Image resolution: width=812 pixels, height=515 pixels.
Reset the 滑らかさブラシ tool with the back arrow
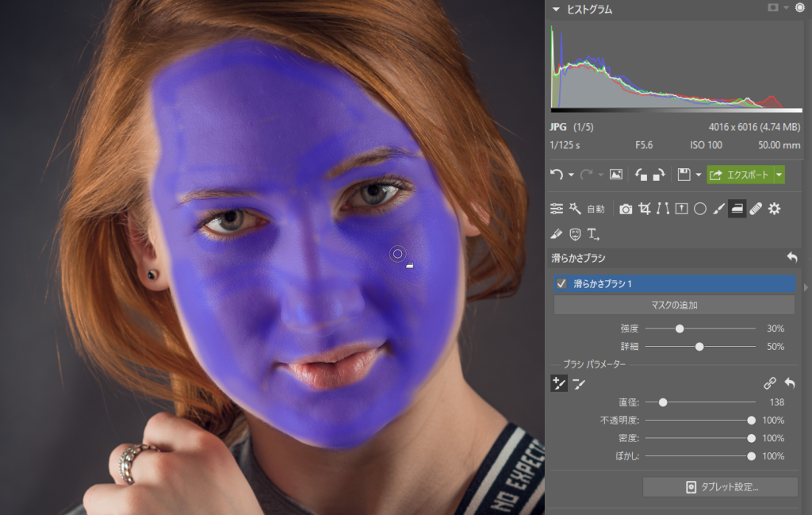792,257
